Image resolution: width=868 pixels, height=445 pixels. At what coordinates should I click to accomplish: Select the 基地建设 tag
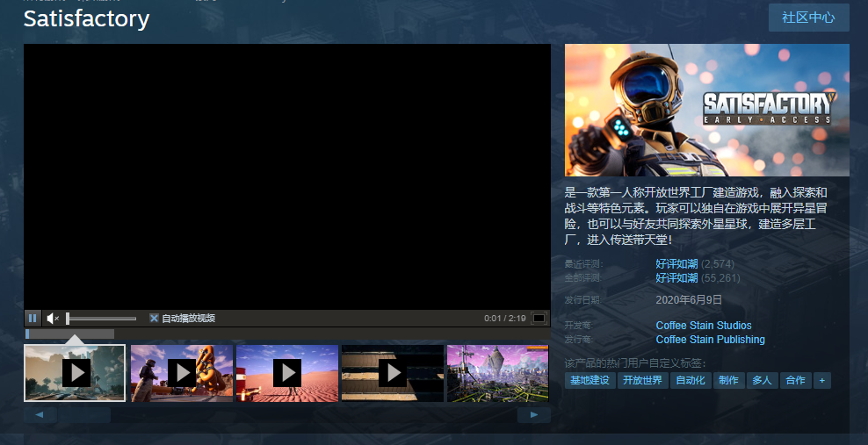pos(590,380)
